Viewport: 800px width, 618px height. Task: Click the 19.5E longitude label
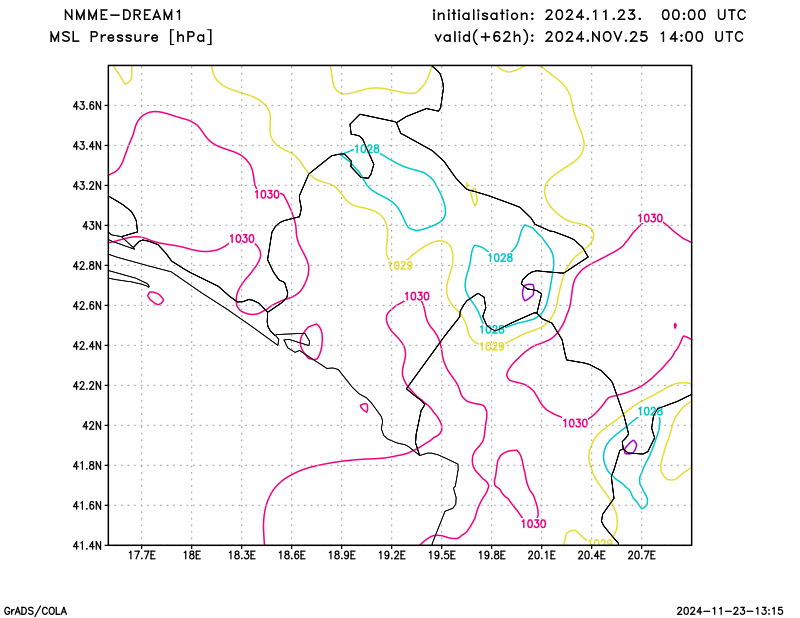pos(441,555)
